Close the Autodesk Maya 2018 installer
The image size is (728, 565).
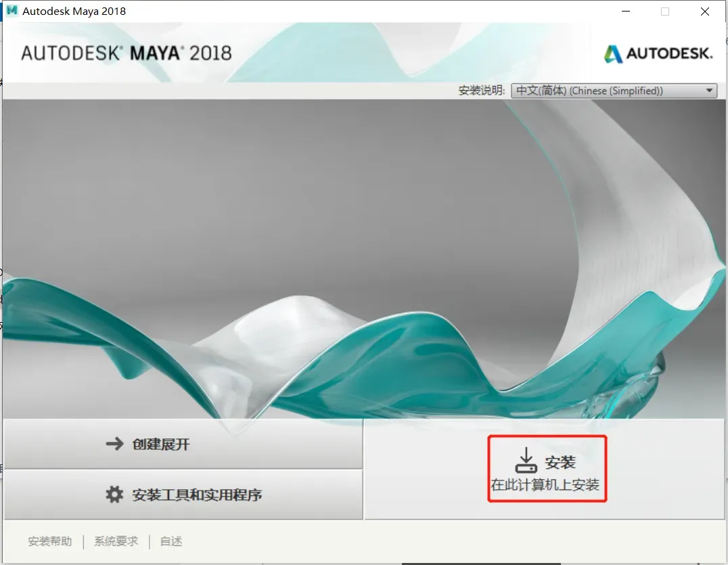pyautogui.click(x=705, y=11)
